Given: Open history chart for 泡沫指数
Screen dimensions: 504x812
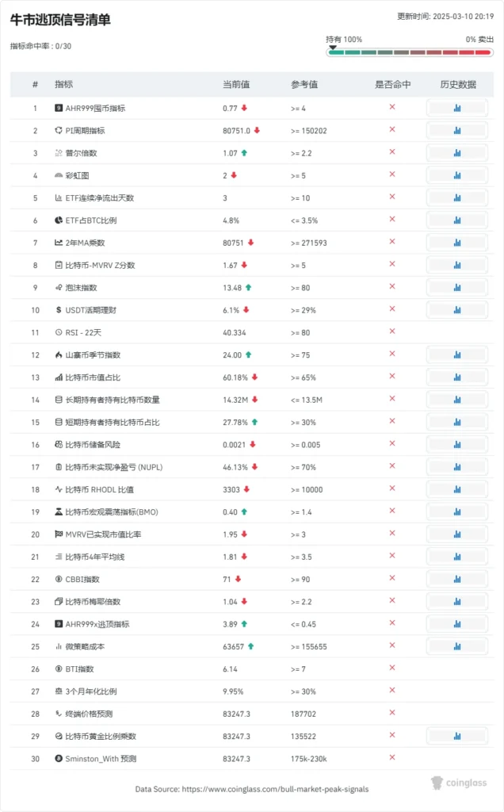Looking at the screenshot, I should pos(457,287).
